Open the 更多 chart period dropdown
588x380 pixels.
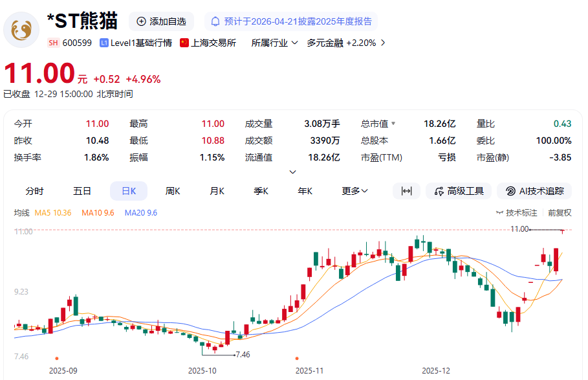[354, 191]
